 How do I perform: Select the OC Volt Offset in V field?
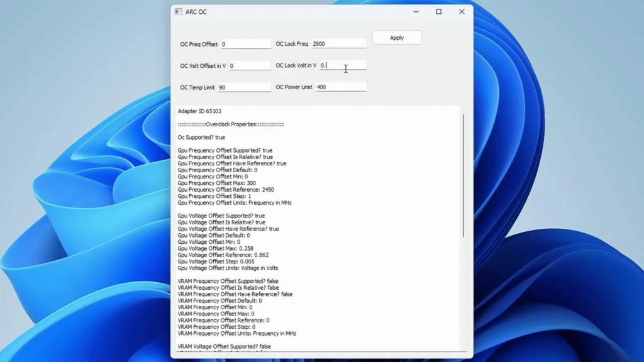(x=250, y=65)
